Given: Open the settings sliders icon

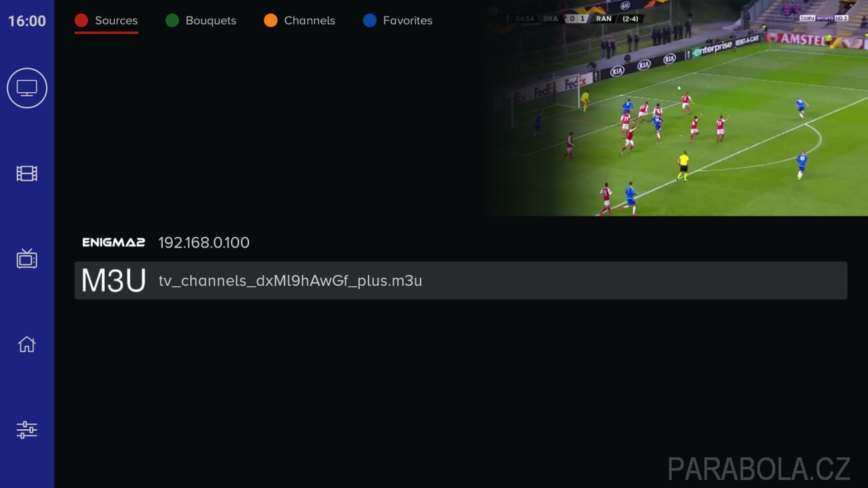Looking at the screenshot, I should tap(27, 430).
